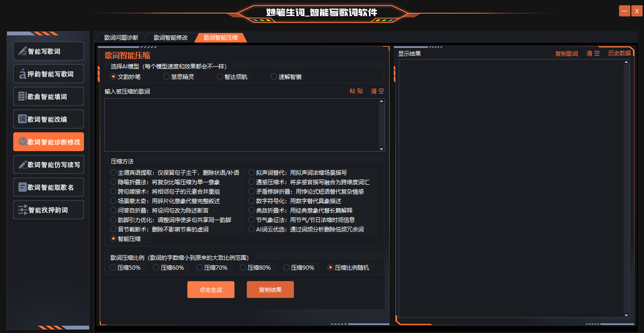Select the 文韵妙笔 AI model

(125, 77)
